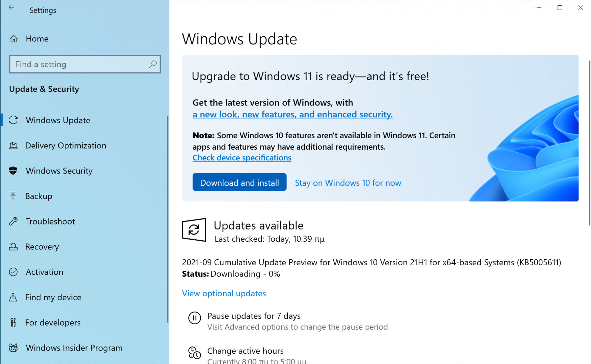591x364 pixels.
Task: Click Download and install button
Action: point(240,182)
